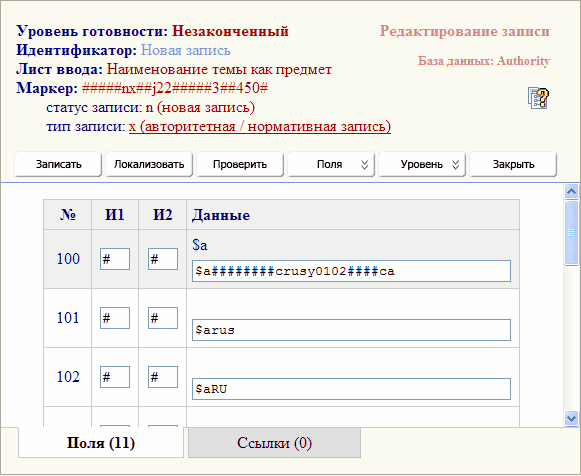Image resolution: width=581 pixels, height=476 pixels.
Task: Focus the И2 indicator field of row 101
Action: click(163, 318)
